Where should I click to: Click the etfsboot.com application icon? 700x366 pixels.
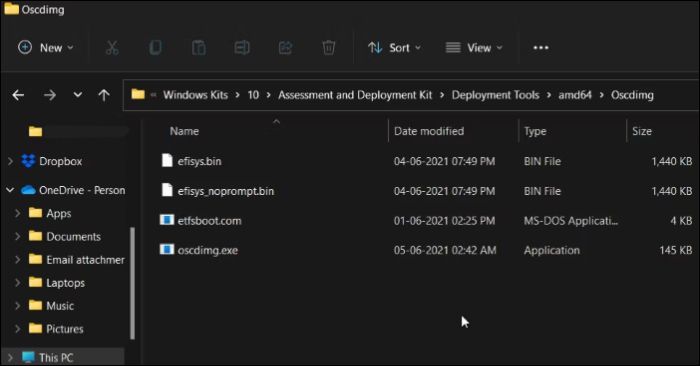[x=167, y=220]
